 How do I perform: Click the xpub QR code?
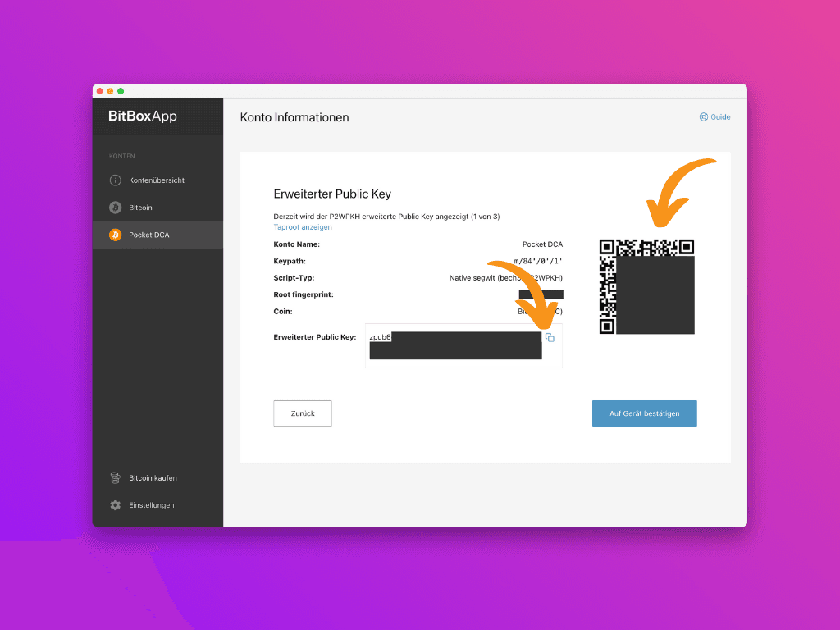coord(646,286)
